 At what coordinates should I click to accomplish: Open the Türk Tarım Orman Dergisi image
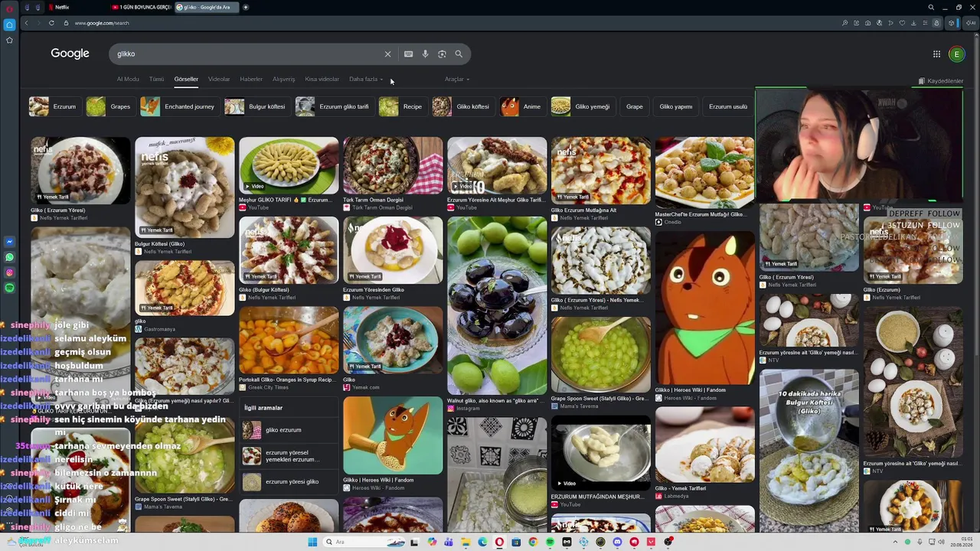[393, 165]
